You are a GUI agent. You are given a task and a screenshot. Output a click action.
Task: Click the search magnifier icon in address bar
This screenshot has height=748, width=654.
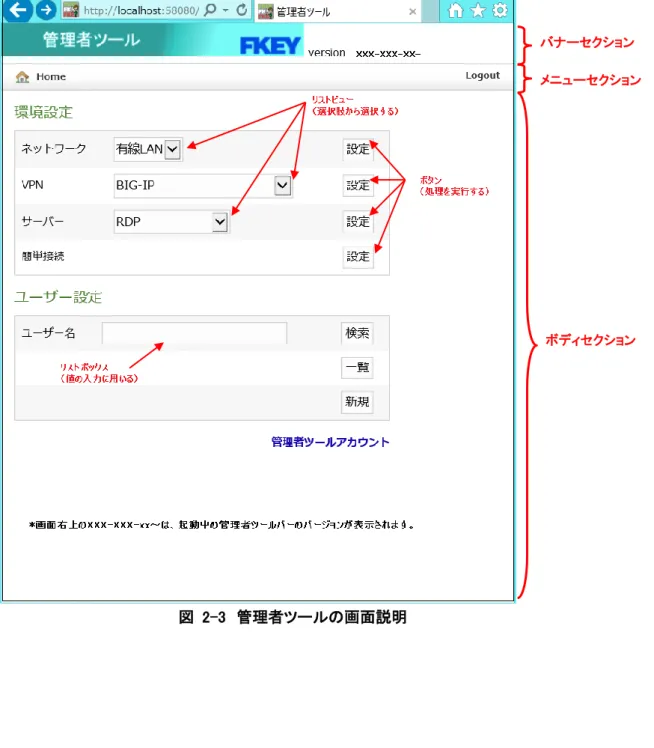[x=210, y=10]
